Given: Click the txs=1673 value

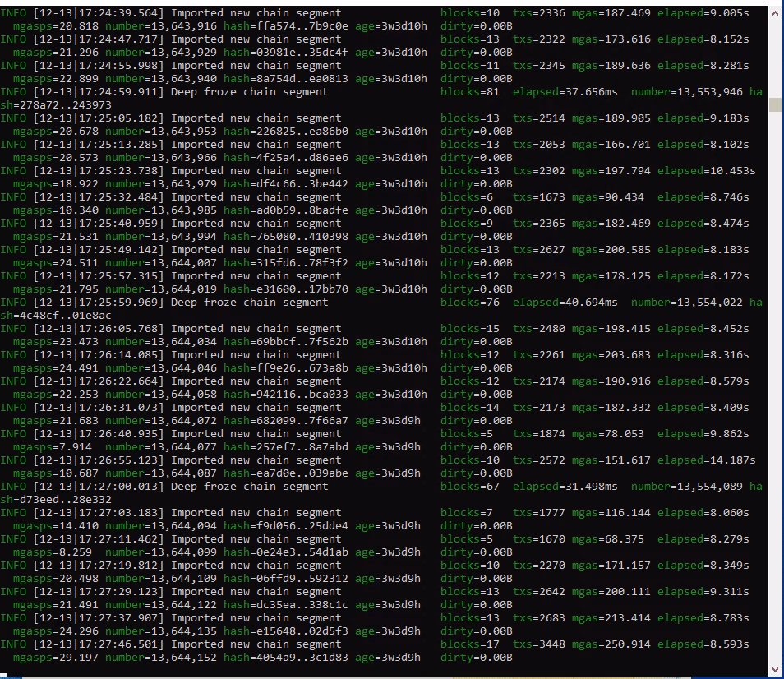Looking at the screenshot, I should coord(539,197).
